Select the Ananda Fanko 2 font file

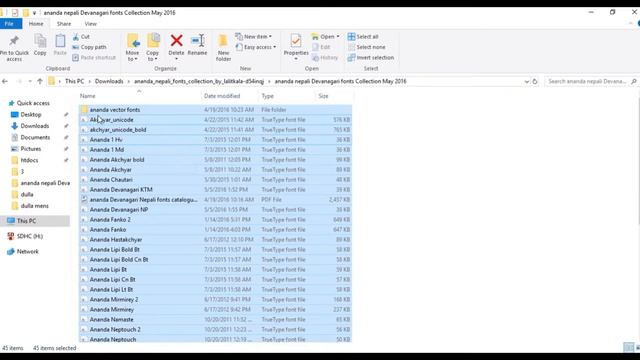tap(216, 220)
